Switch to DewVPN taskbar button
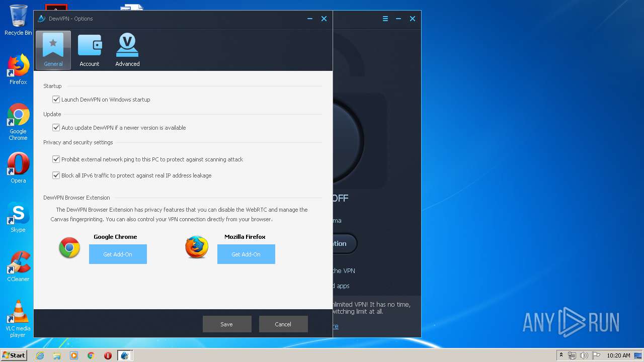The image size is (644, 362). (x=124, y=355)
